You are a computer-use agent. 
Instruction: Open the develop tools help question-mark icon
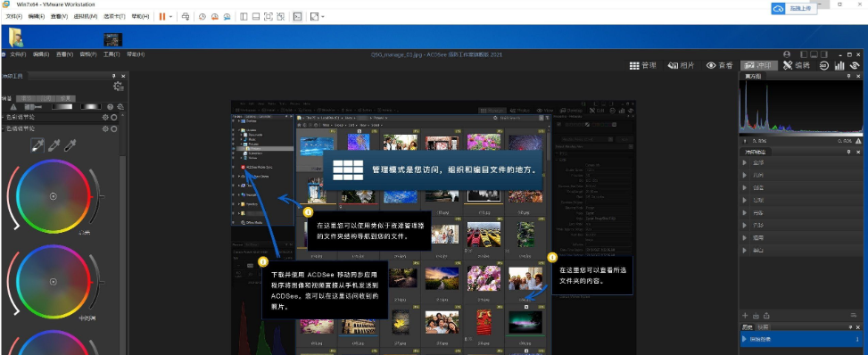tap(110, 106)
